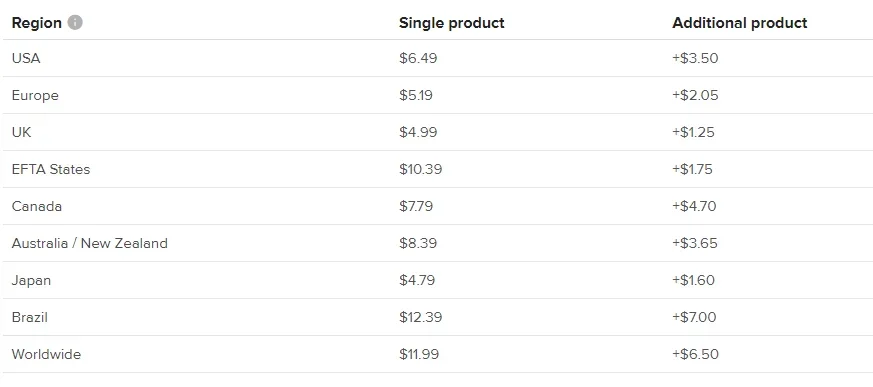Click the $10.39 EFTA States price
Image resolution: width=873 pixels, height=387 pixels.
(420, 169)
